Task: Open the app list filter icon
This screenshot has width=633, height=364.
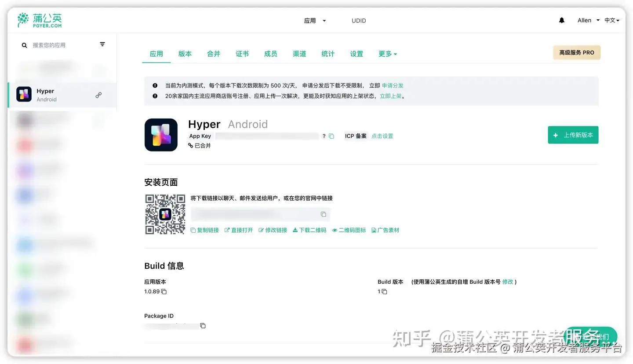Action: coord(102,44)
